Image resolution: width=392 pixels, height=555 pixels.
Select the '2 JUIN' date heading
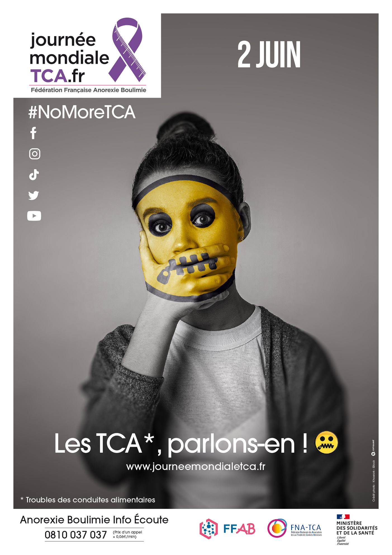pyautogui.click(x=269, y=55)
